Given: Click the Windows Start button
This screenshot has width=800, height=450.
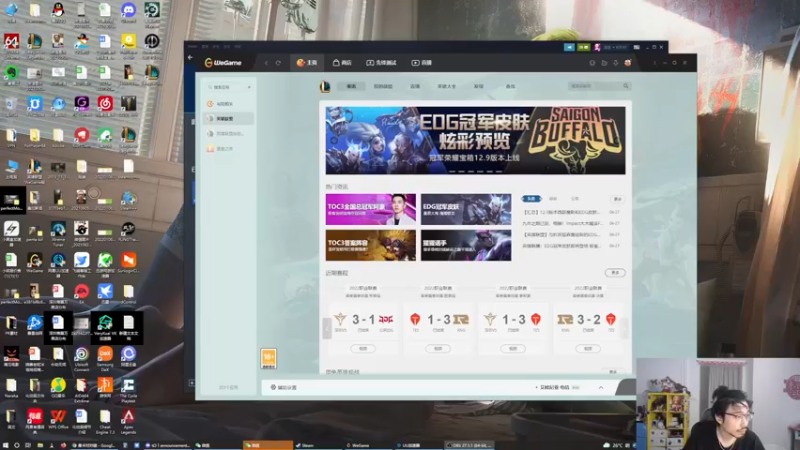Looking at the screenshot, I should 6,445.
